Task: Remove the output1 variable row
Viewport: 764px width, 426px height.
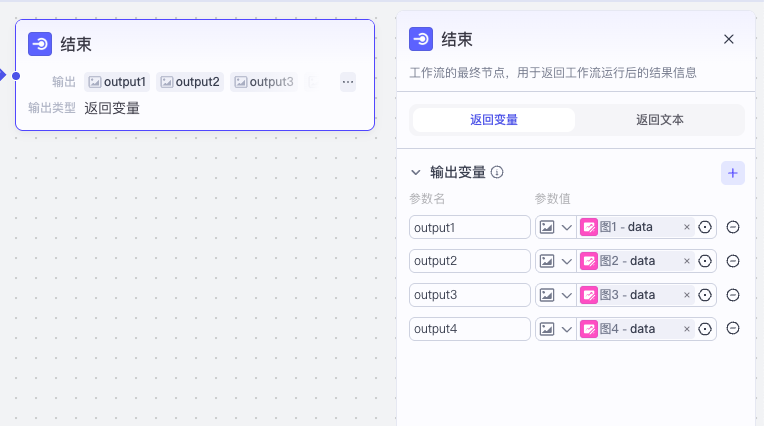Action: (733, 227)
